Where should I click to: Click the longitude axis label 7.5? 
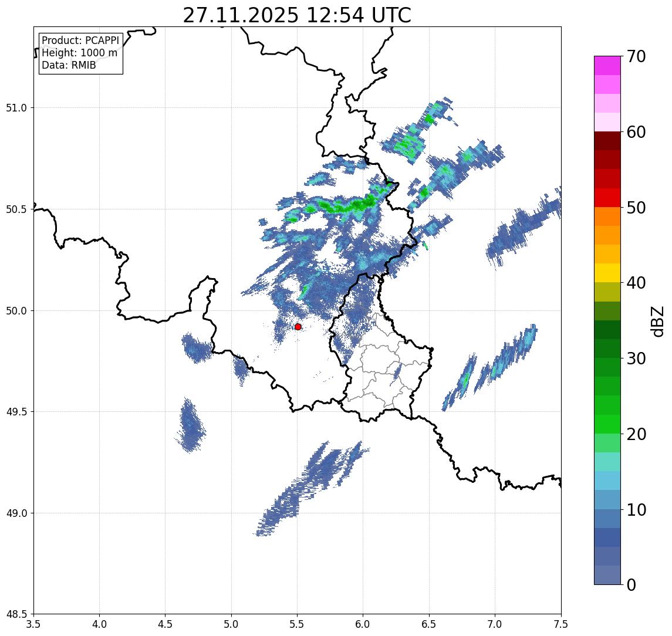point(561,624)
